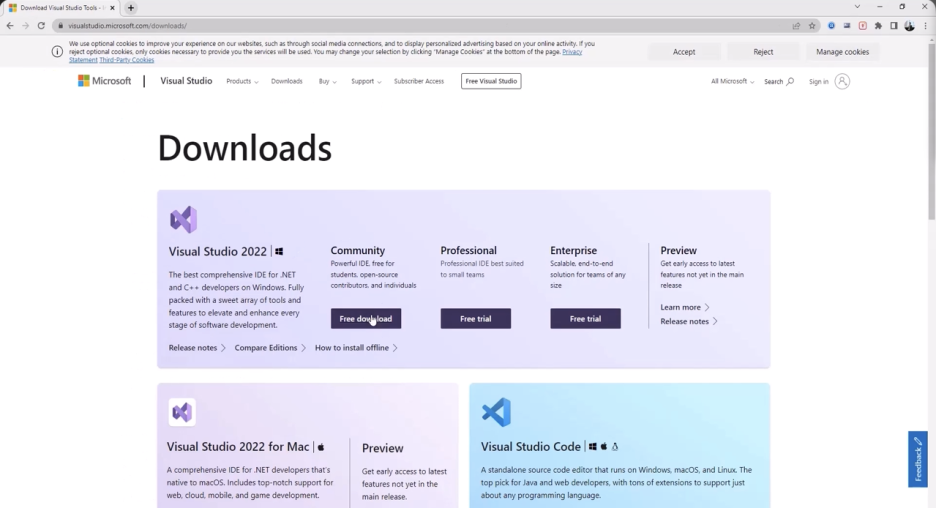Screen dimensions: 936x508
Task: Click the Visual Studio 2022 for Mac heading
Action: pos(238,447)
